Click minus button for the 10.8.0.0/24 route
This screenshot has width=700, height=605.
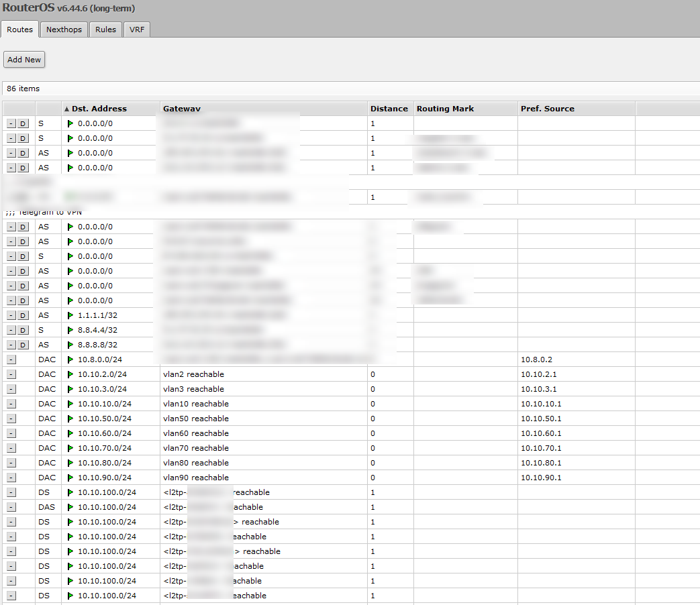[11, 360]
